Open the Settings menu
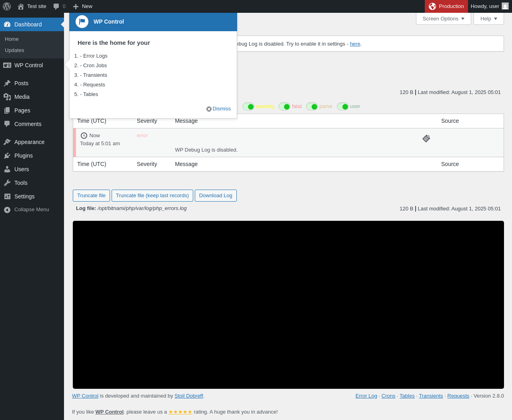This screenshot has width=512, height=420. 32,196
